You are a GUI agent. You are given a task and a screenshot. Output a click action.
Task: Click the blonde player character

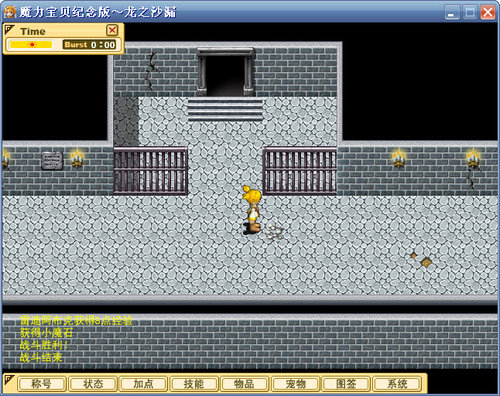(252, 210)
